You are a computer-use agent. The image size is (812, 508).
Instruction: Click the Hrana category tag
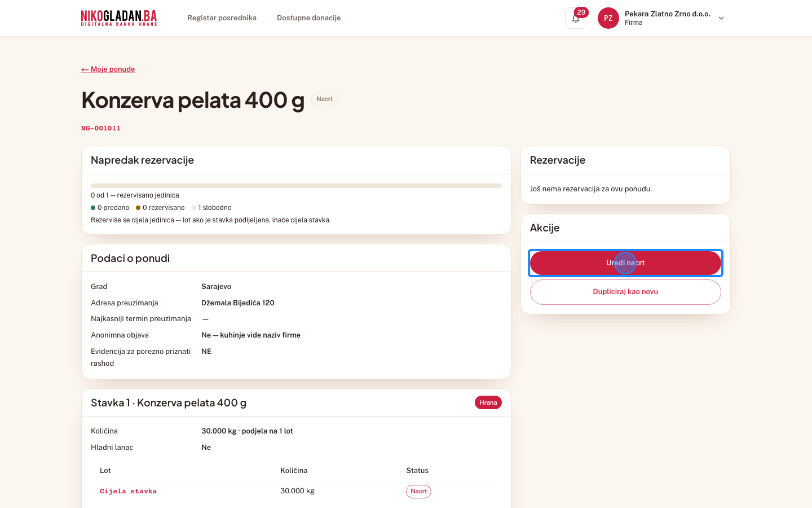click(488, 402)
